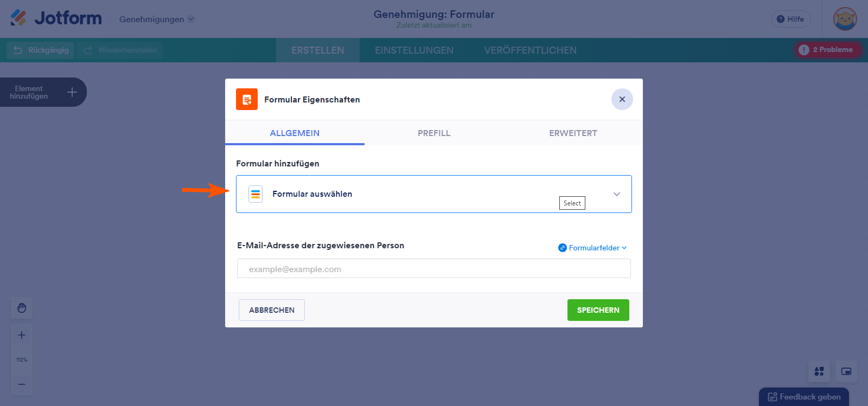The width and height of the screenshot is (868, 406).
Task: Close the Formular Eigenschaften dialog
Action: 622,99
